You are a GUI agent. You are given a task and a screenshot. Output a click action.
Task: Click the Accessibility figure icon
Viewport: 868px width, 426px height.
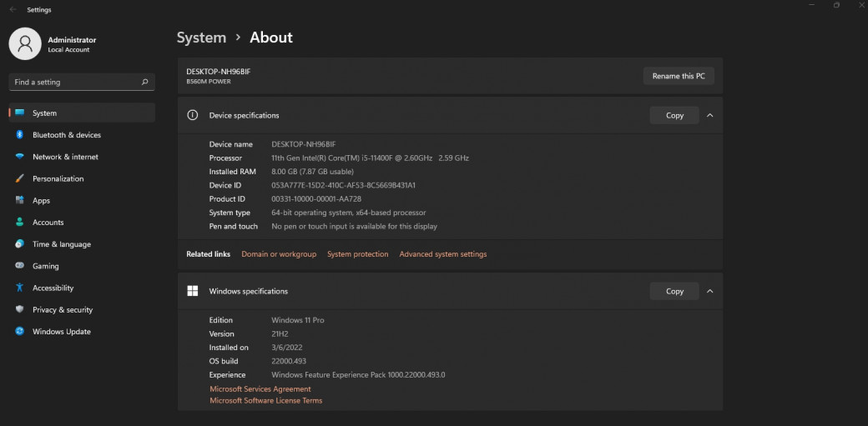19,288
